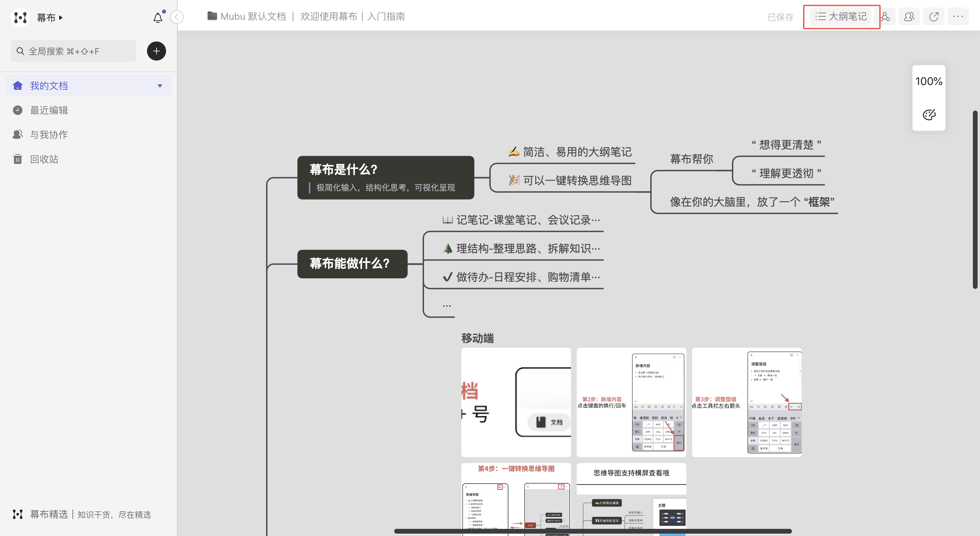Go to Mubu 默认文档 breadcrumb
Screen dimensions: 980x536
(x=253, y=16)
